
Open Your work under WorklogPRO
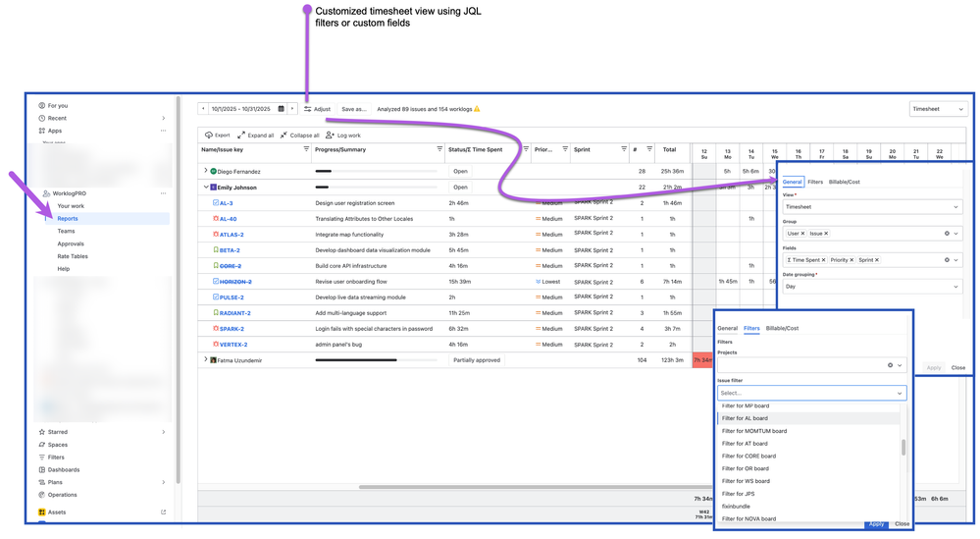pyautogui.click(x=71, y=206)
